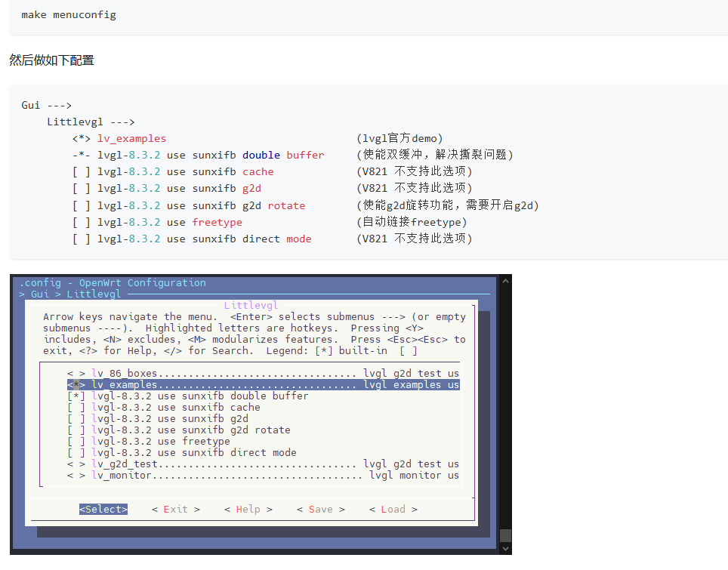728x570 pixels.
Task: Click the 'Gui --->' line in the code block
Action: pyautogui.click(x=46, y=106)
